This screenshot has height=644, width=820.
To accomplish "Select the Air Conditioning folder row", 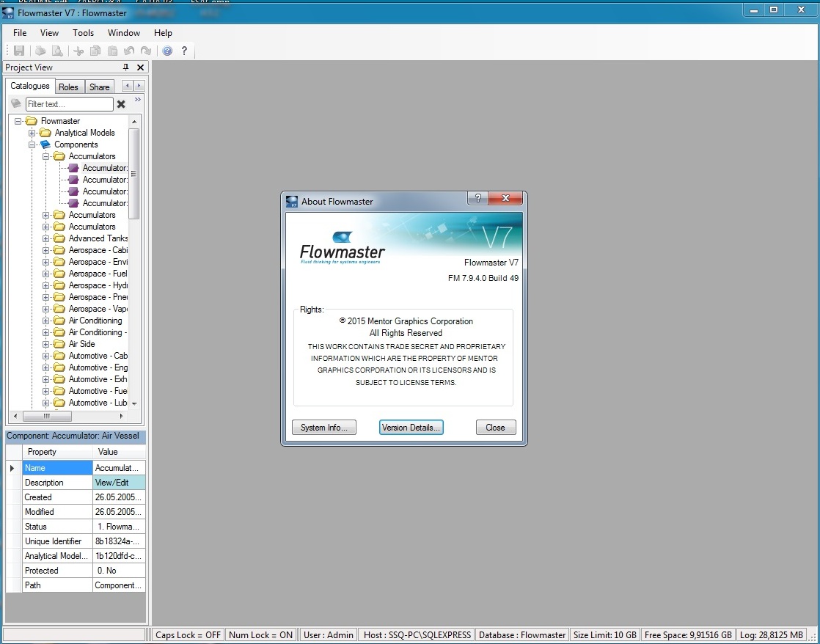I will click(x=95, y=321).
